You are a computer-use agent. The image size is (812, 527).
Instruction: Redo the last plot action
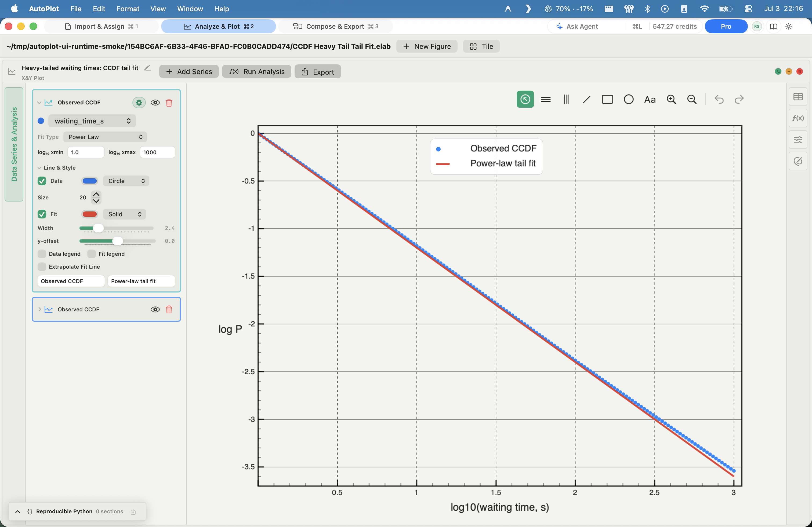click(x=739, y=99)
